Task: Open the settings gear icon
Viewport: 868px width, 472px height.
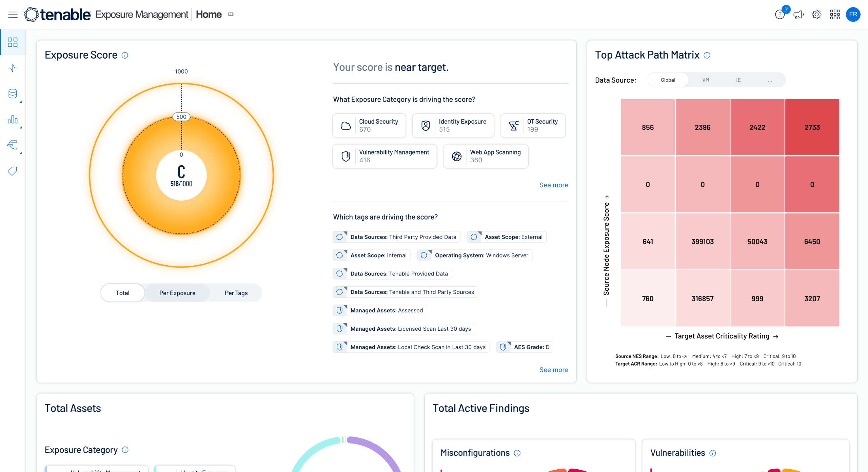Action: 816,15
